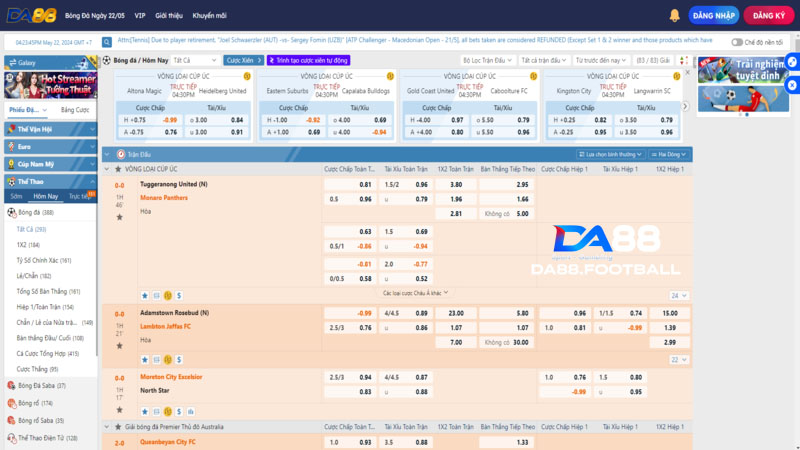Favorite the Adamstown Rosebud match with its star

144,358
